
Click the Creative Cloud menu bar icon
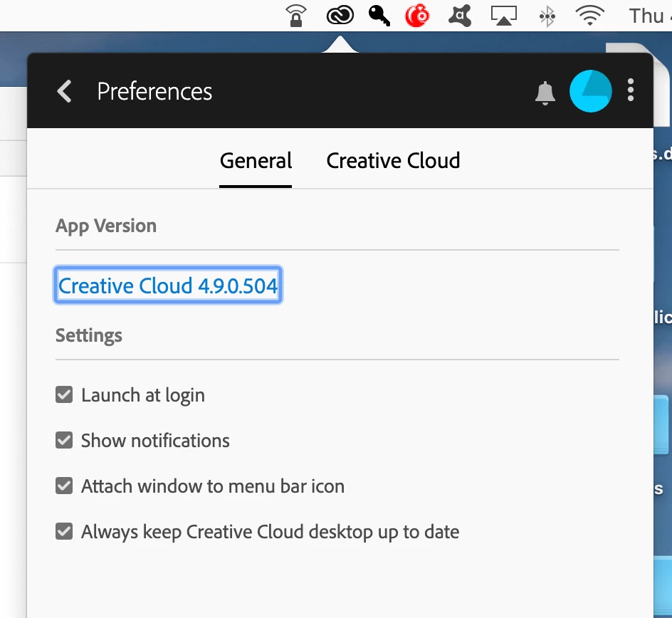pyautogui.click(x=340, y=16)
